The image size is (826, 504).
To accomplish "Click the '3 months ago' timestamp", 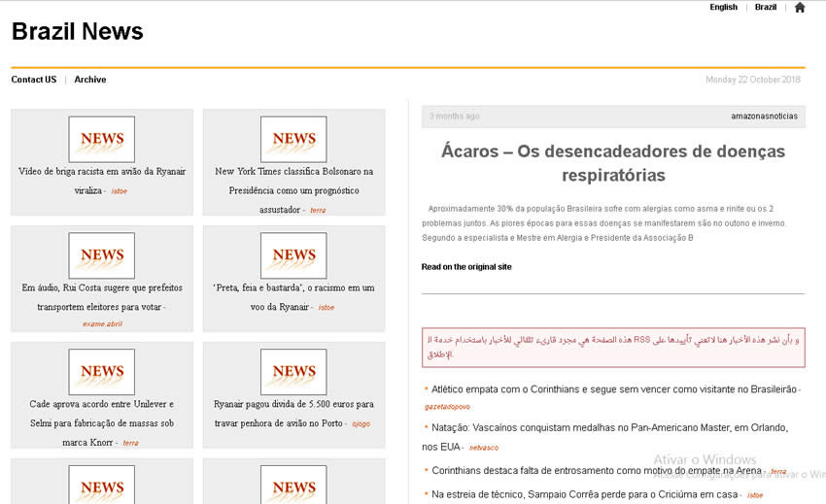I will 454,117.
